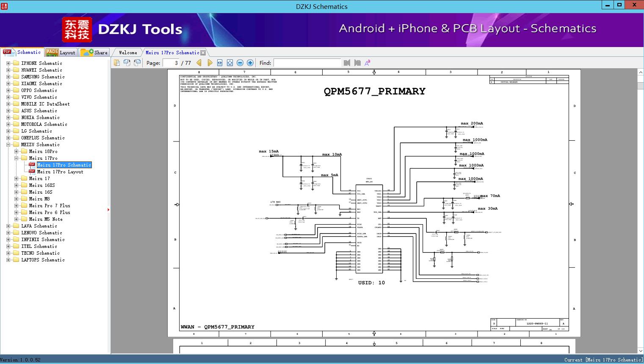Select Meizu M5 Note in the tree
This screenshot has width=644, height=364.
point(46,219)
